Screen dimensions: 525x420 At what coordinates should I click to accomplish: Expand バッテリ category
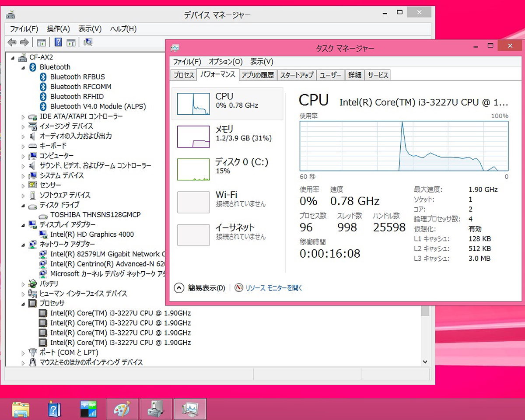(23, 284)
